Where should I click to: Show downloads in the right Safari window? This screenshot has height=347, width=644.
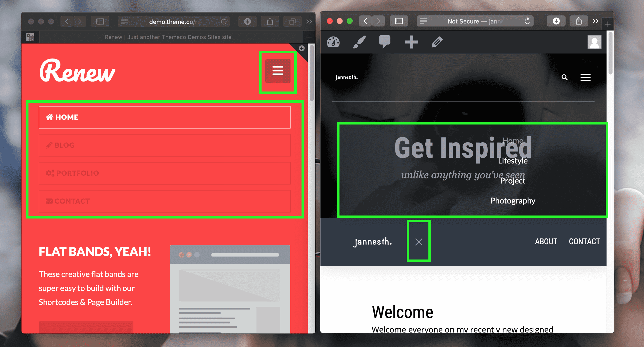556,21
